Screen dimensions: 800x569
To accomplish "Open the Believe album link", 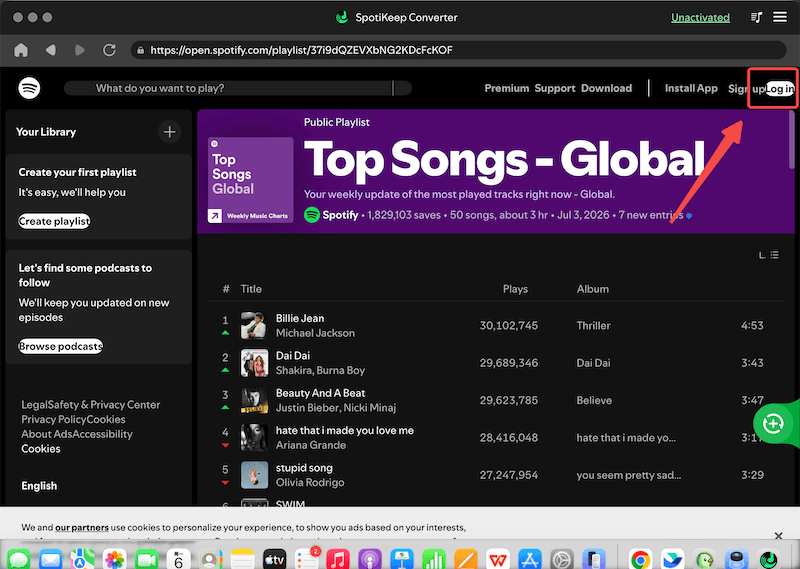I will [594, 400].
